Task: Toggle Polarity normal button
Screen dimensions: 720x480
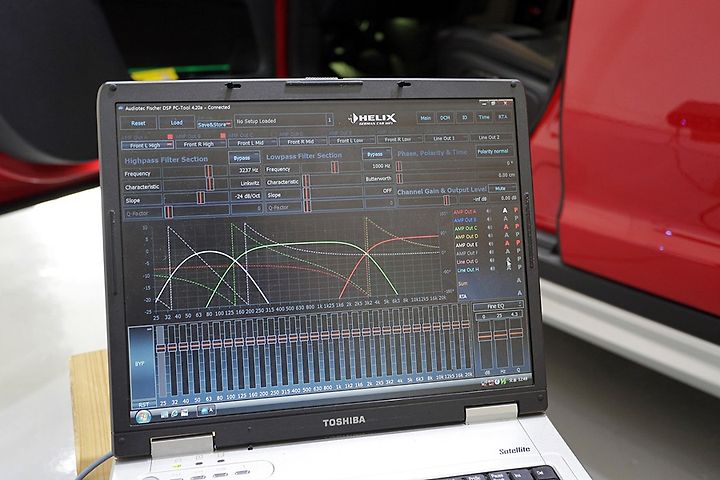Action: (x=494, y=151)
